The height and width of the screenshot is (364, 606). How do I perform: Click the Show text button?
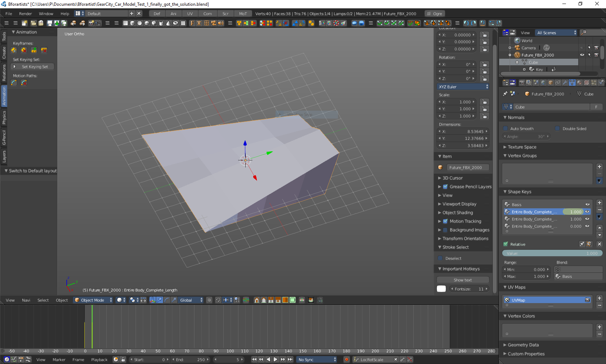tap(462, 280)
